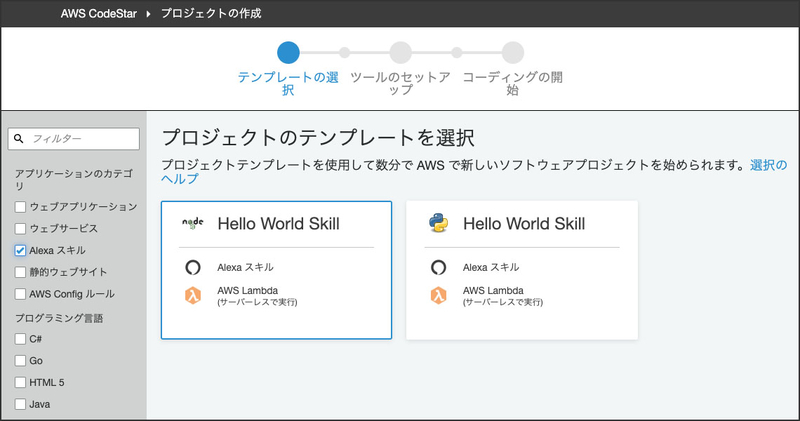
Task: Check the 静的ウェブサイト checkbox
Action: [x=20, y=272]
